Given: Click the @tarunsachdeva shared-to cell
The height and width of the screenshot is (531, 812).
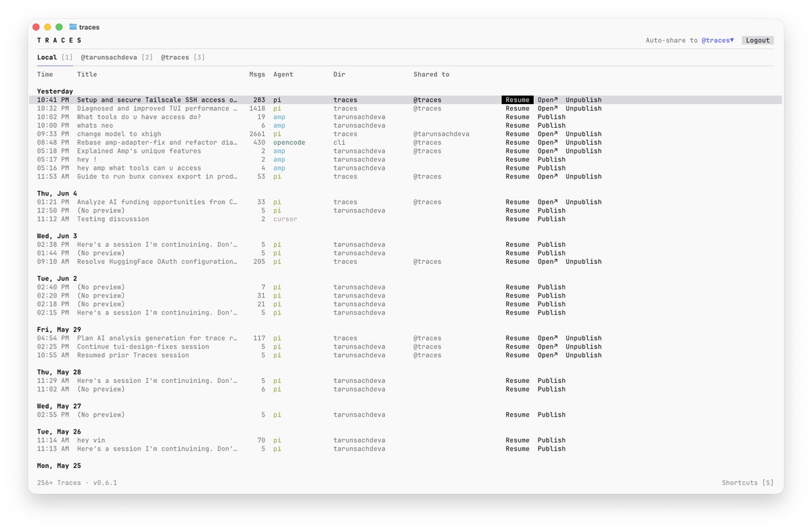Looking at the screenshot, I should [x=441, y=134].
